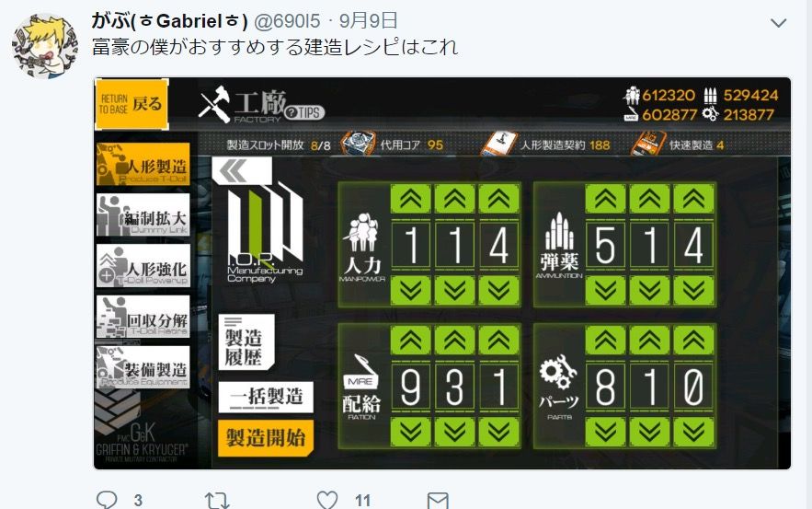Open the tweet options chevron menu
Image resolution: width=812 pixels, height=509 pixels.
(778, 23)
